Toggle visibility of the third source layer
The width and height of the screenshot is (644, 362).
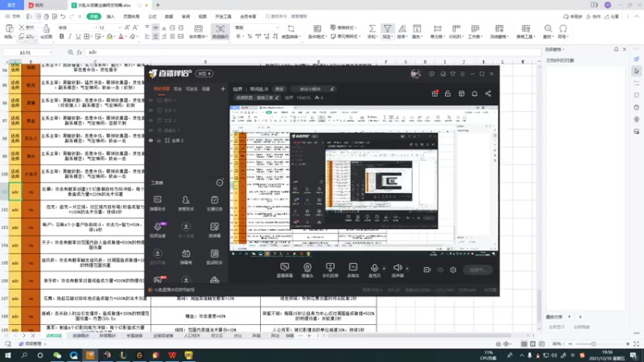[x=151, y=120]
